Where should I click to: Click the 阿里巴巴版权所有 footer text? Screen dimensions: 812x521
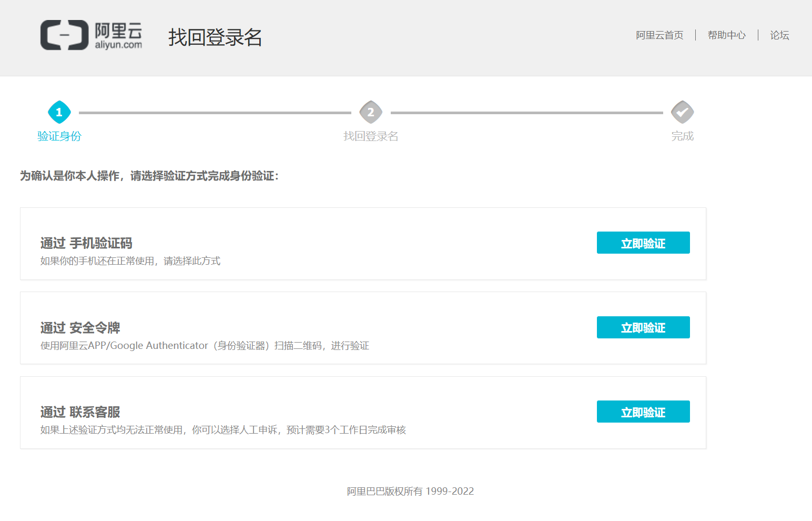tap(410, 491)
